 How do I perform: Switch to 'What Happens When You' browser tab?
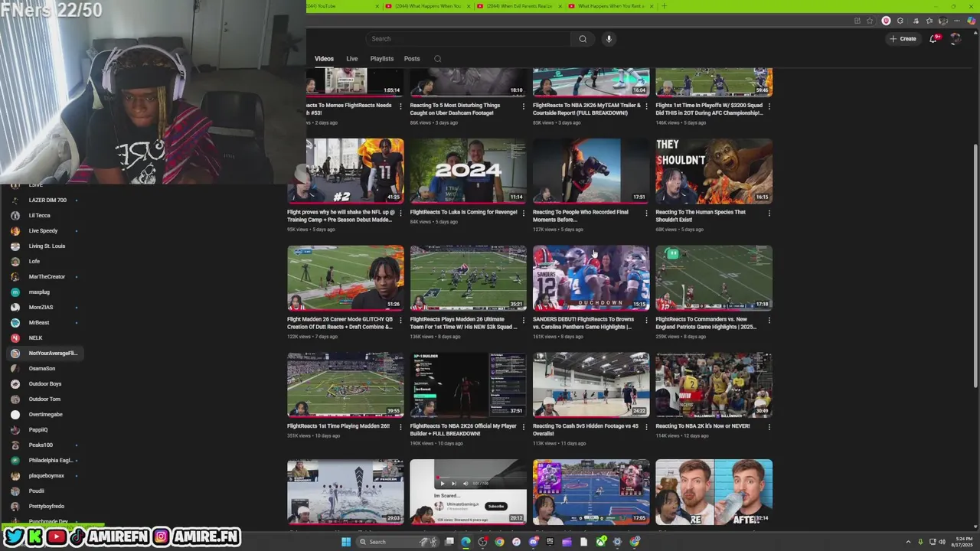[429, 6]
